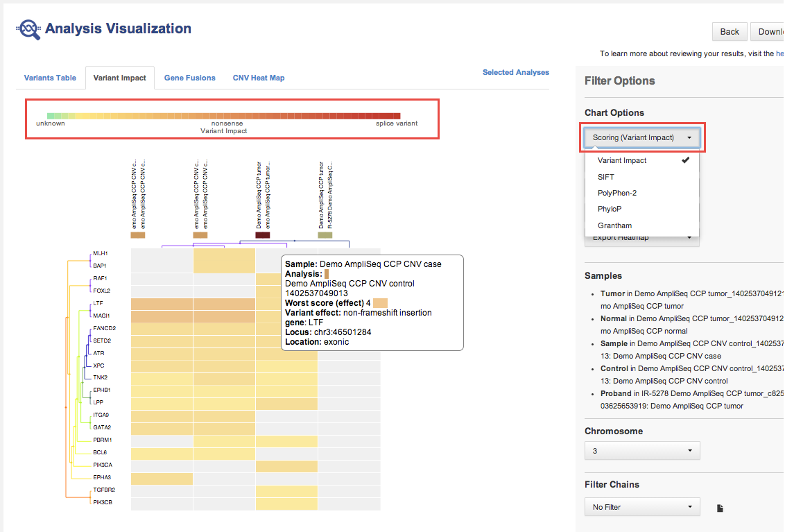Viewport: 785px width, 532px height.
Task: Click the LTF gene label in heatmap
Action: point(97,304)
